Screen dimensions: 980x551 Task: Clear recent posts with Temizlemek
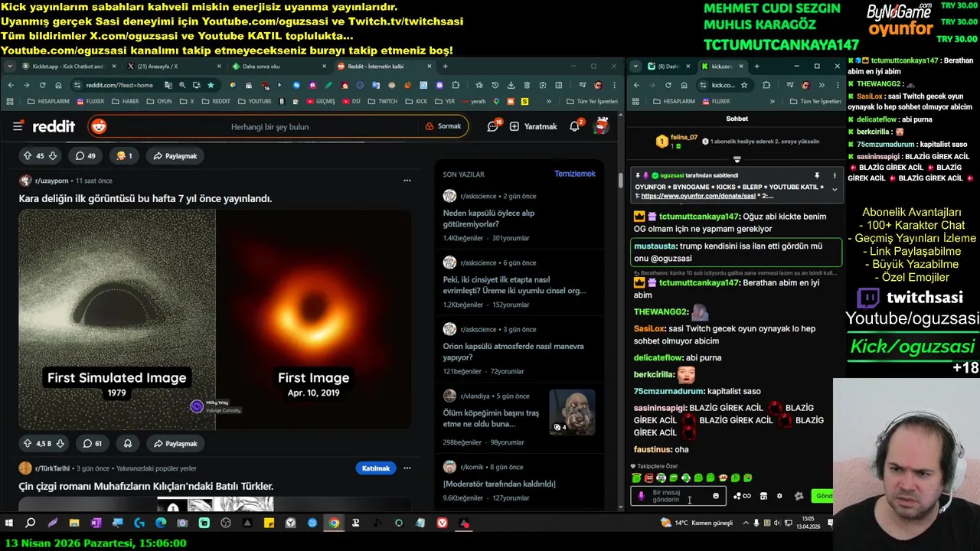click(575, 174)
